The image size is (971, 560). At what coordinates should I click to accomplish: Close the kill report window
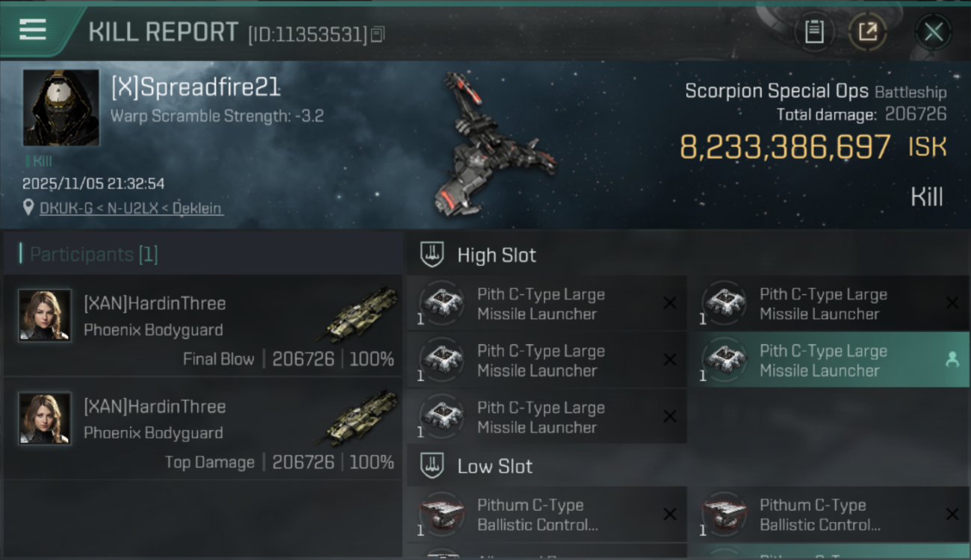coord(933,32)
